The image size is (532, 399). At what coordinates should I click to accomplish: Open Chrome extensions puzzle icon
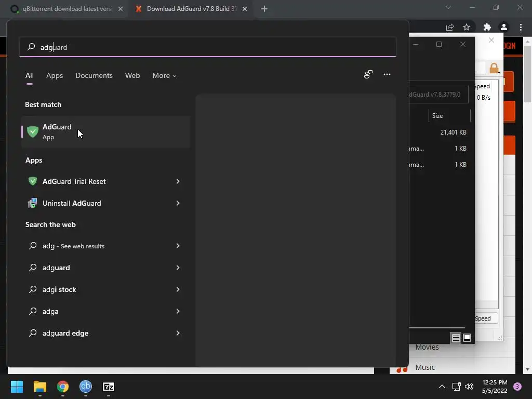point(487,27)
